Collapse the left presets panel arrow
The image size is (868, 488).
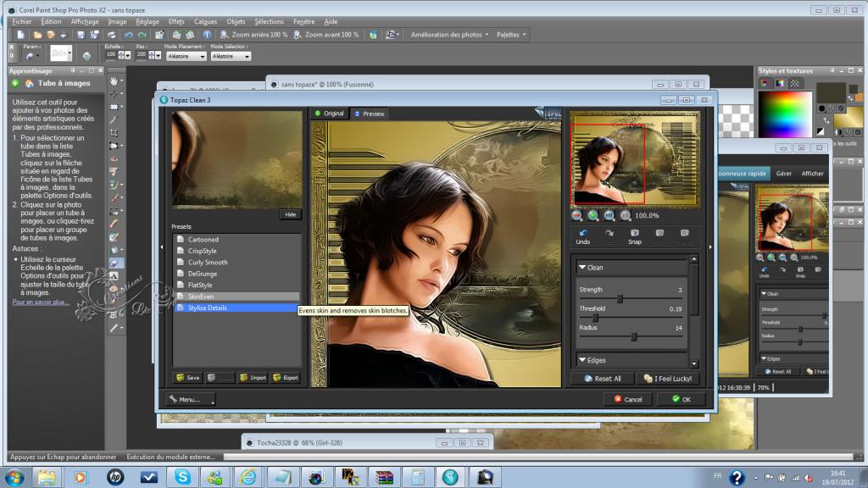pyautogui.click(x=162, y=247)
